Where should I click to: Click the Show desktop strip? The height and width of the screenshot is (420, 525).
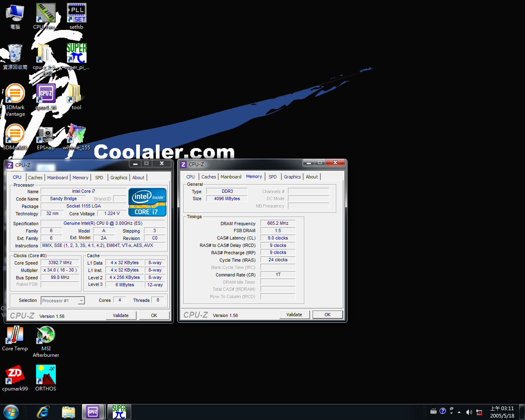(522, 412)
